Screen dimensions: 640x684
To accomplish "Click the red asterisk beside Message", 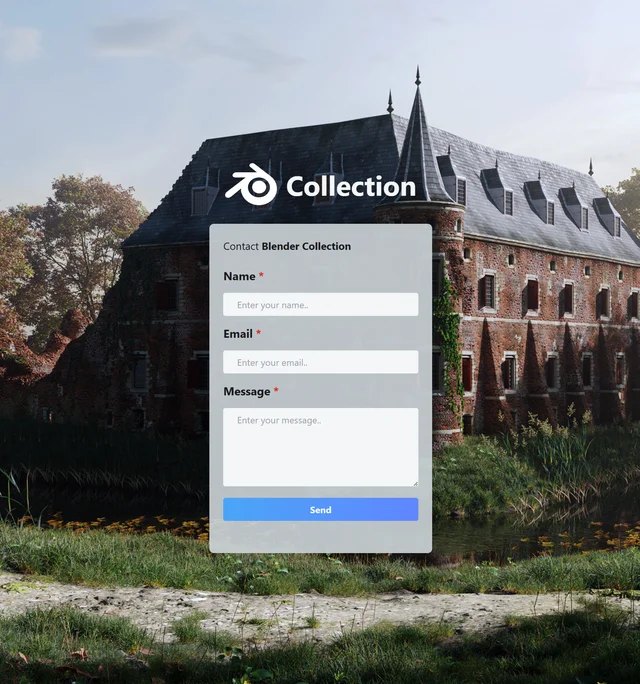I will pyautogui.click(x=276, y=391).
